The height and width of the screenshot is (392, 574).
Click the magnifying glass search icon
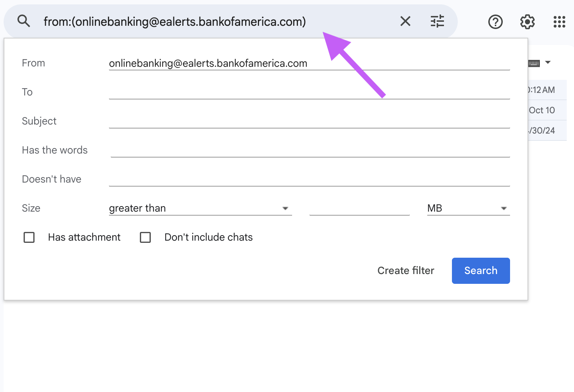pos(24,21)
